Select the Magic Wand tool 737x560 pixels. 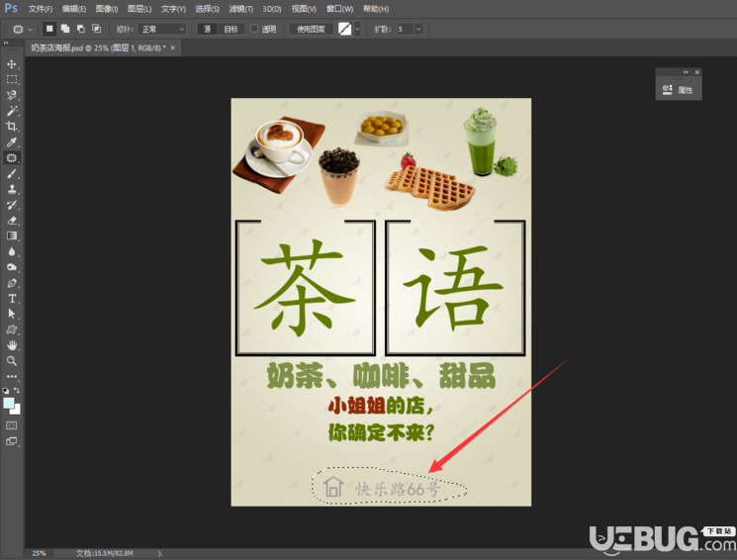click(x=12, y=111)
